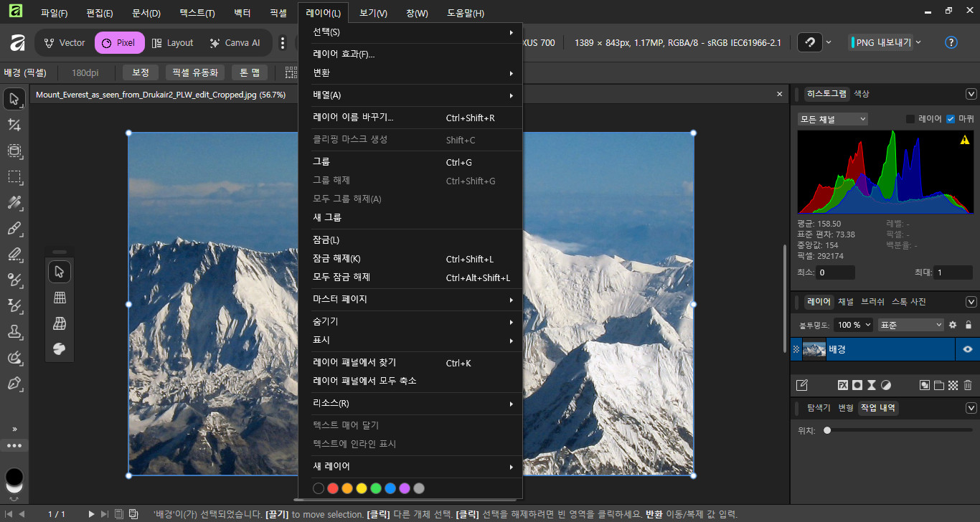Switch to Layout studio
The height and width of the screenshot is (522, 980).
point(172,43)
